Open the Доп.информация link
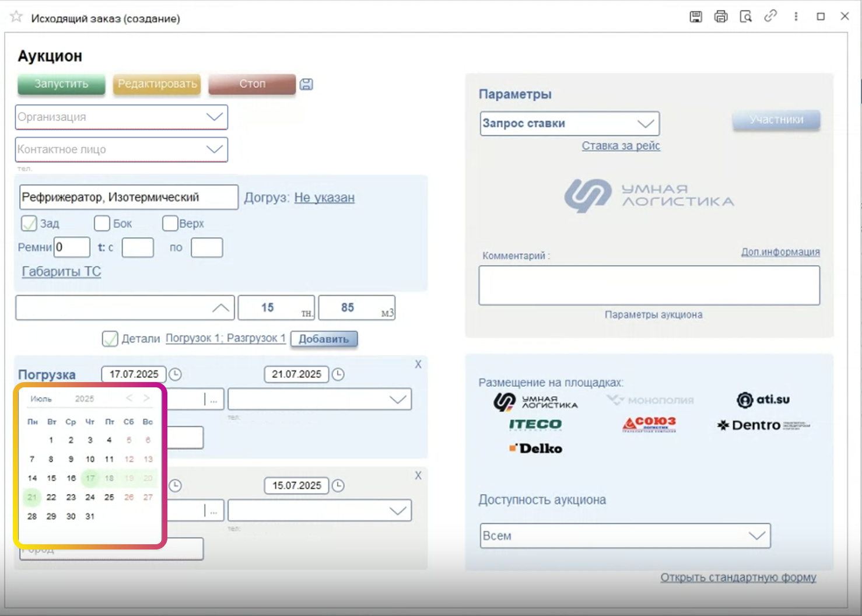Image resolution: width=862 pixels, height=616 pixels. 780,252
